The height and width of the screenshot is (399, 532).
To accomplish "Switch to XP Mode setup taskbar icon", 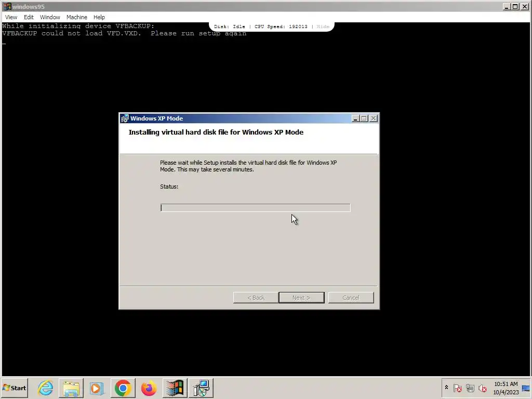I will [x=201, y=388].
